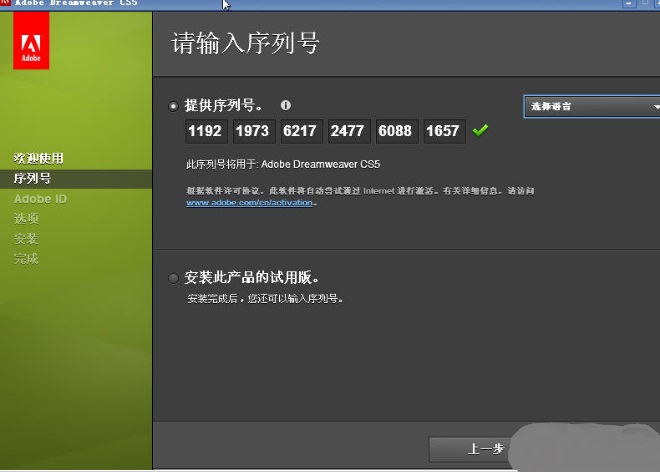The height and width of the screenshot is (472, 660).
Task: Click 安装 step in the sidebar
Action: (26, 239)
